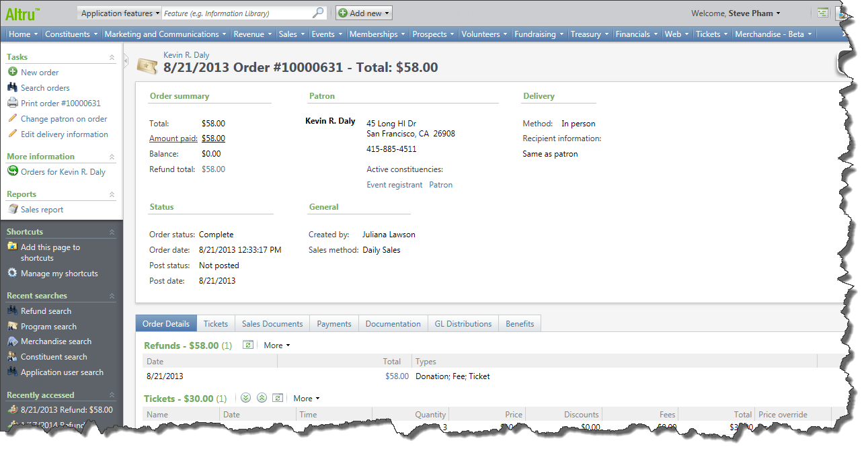The image size is (868, 451).
Task: Open the GL Distributions tab
Action: tap(463, 323)
